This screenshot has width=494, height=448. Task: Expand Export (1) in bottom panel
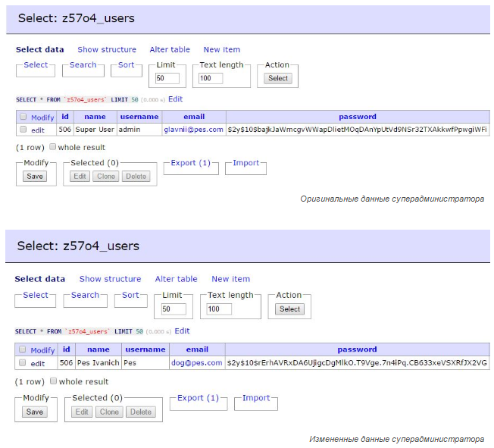click(x=199, y=398)
